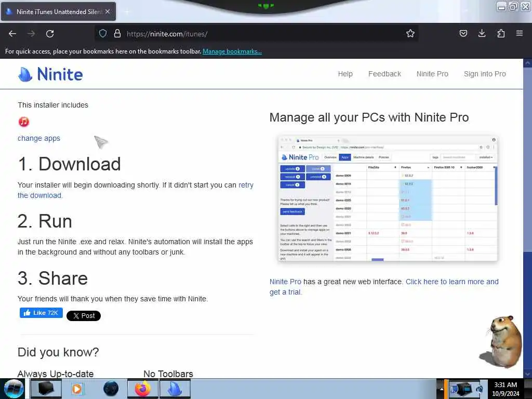
Task: Reload the current page
Action: (50, 34)
